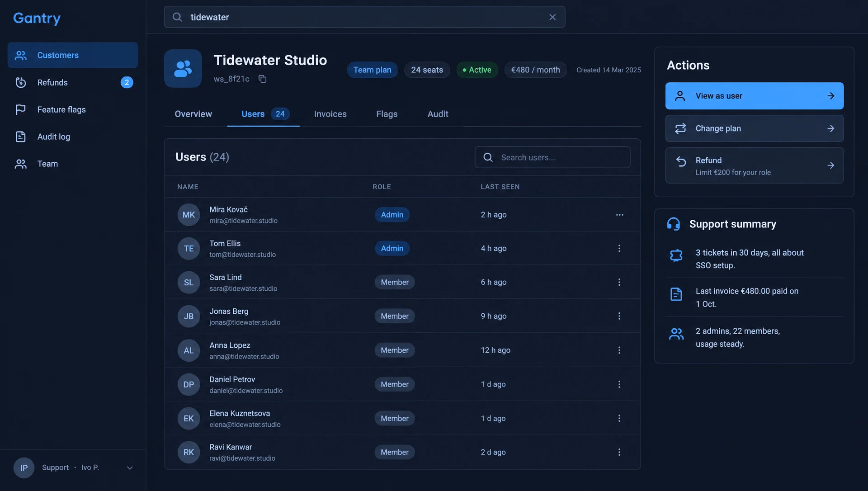Click the LAST SEEN column header
This screenshot has height=491, width=868.
[x=500, y=187]
